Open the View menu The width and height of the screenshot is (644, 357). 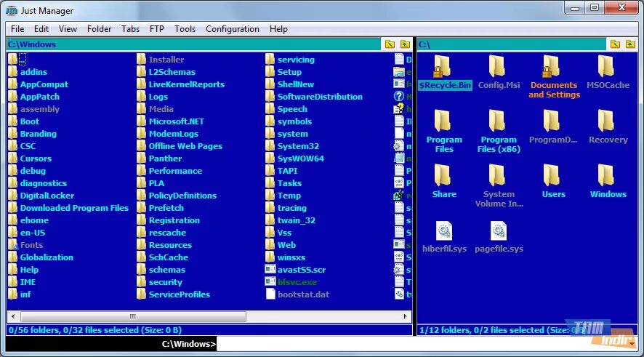pos(68,29)
